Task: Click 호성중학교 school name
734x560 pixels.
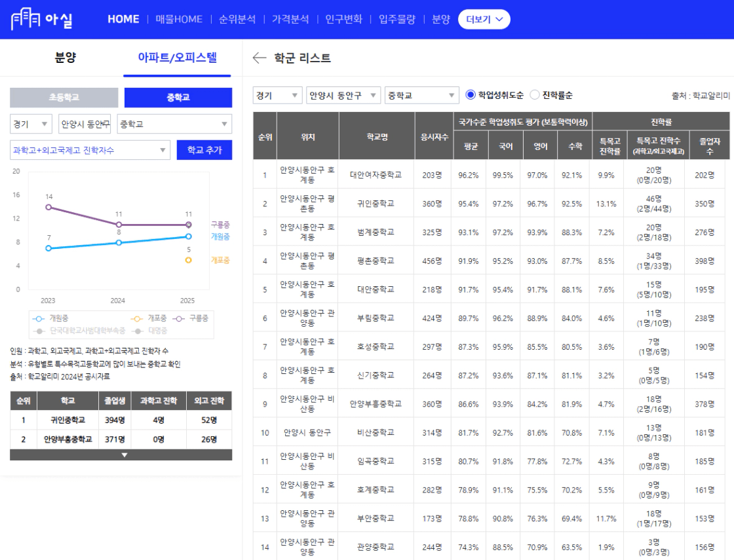Action: (376, 346)
